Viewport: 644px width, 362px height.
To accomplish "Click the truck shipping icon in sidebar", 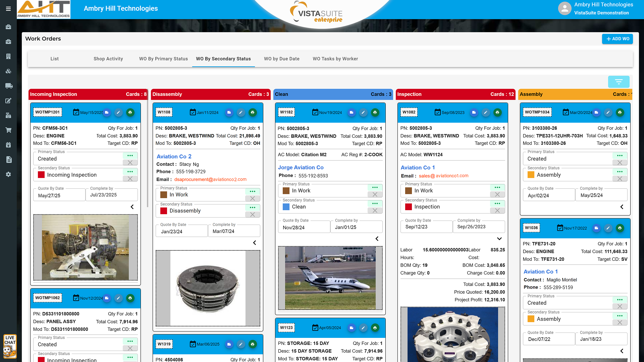I will tap(9, 86).
